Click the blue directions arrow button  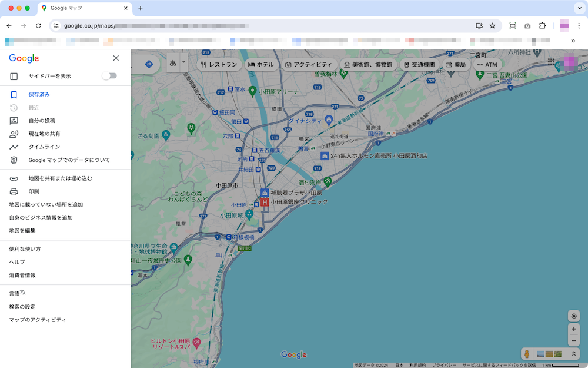tap(149, 64)
